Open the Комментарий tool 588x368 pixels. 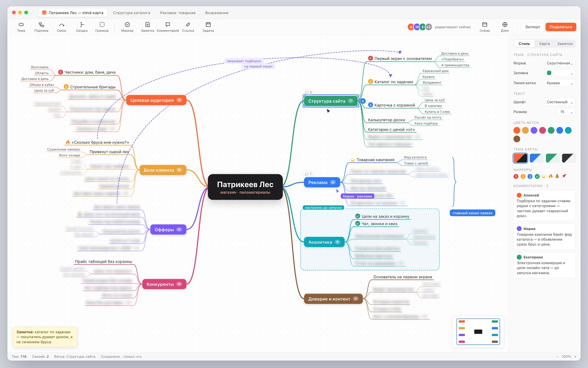pyautogui.click(x=168, y=27)
